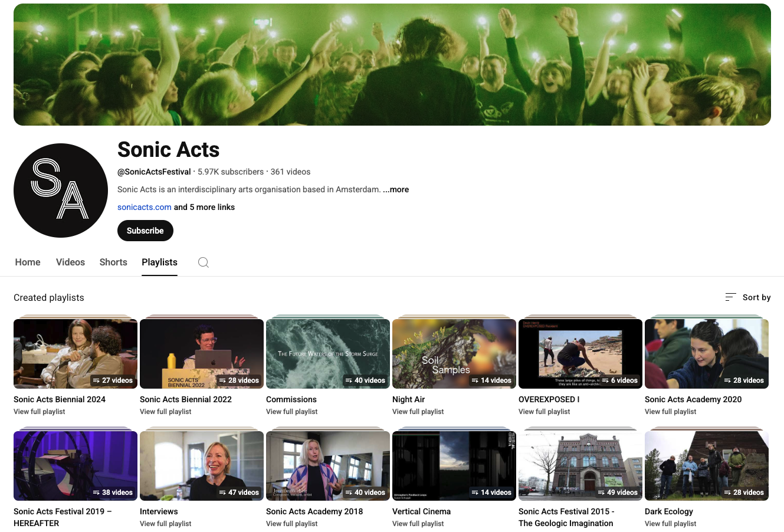View full playlist under Sonic Acts Biennial 2022
Screen dimensions: 784x532
[166, 412]
